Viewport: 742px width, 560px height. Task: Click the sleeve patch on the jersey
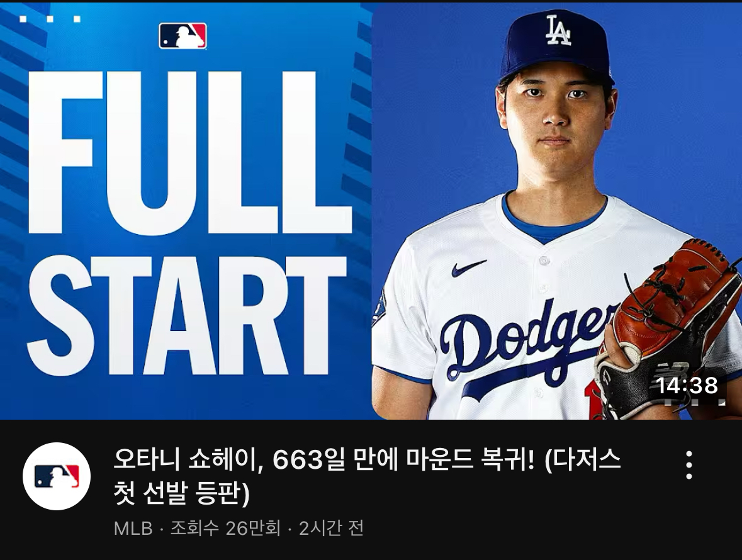tap(379, 308)
